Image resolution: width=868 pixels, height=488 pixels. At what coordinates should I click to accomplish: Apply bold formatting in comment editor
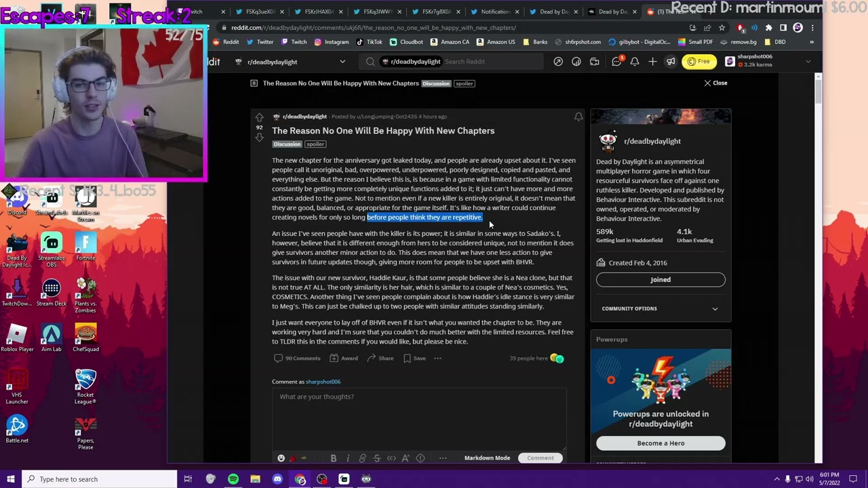point(334,458)
